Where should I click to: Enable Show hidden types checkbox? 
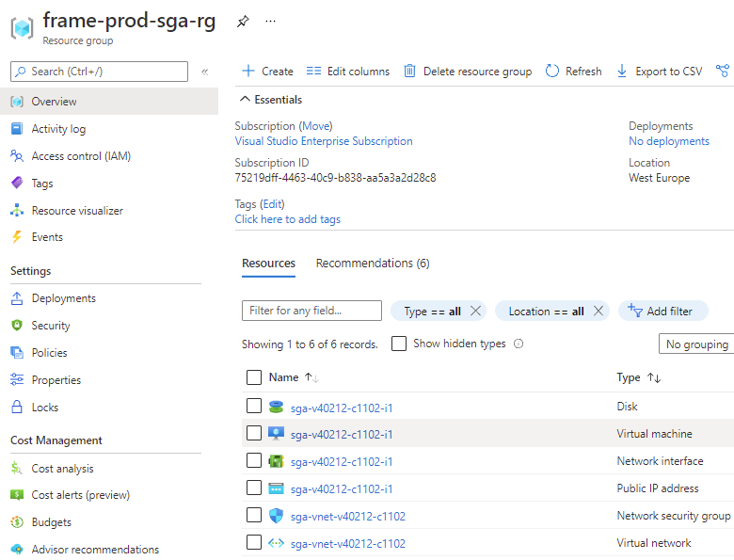click(x=399, y=344)
